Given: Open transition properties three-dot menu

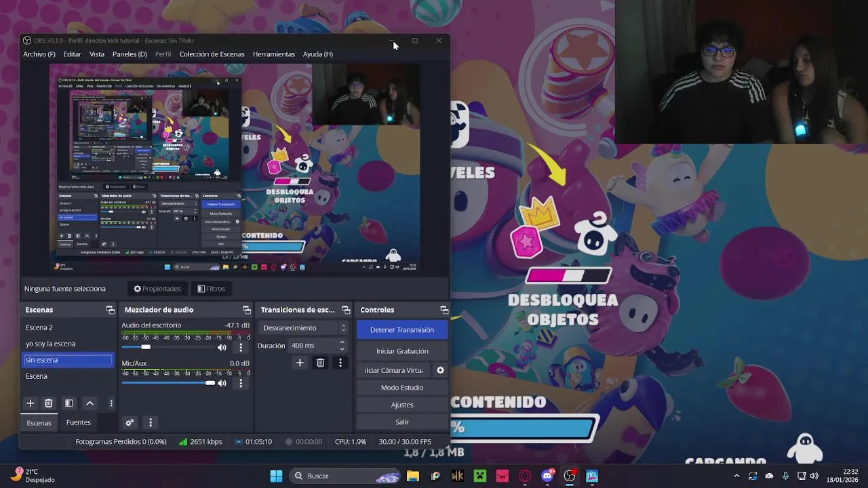Looking at the screenshot, I should [x=340, y=363].
